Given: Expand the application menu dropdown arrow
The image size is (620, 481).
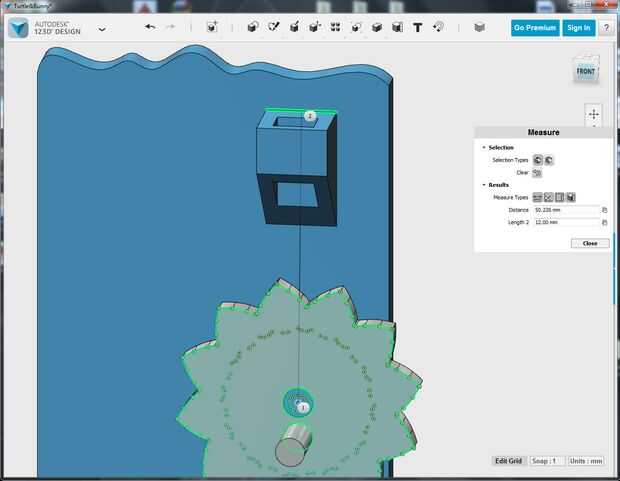Looking at the screenshot, I should [x=102, y=29].
